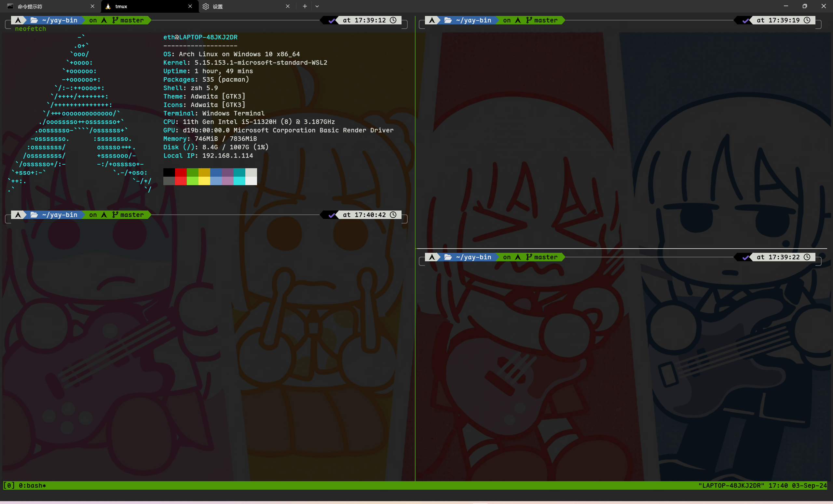Screen dimensions: 833x504
Task: Click the clock icon after 17:39:12
Action: tap(393, 20)
